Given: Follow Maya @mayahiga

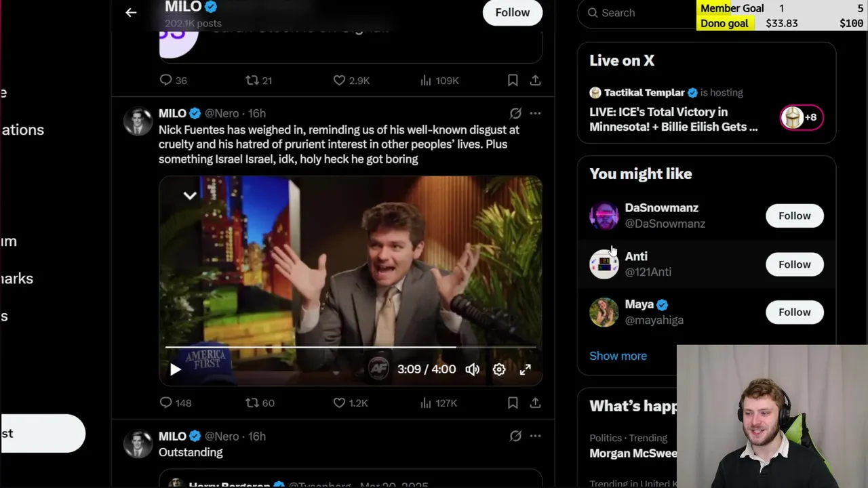Looking at the screenshot, I should [794, 312].
